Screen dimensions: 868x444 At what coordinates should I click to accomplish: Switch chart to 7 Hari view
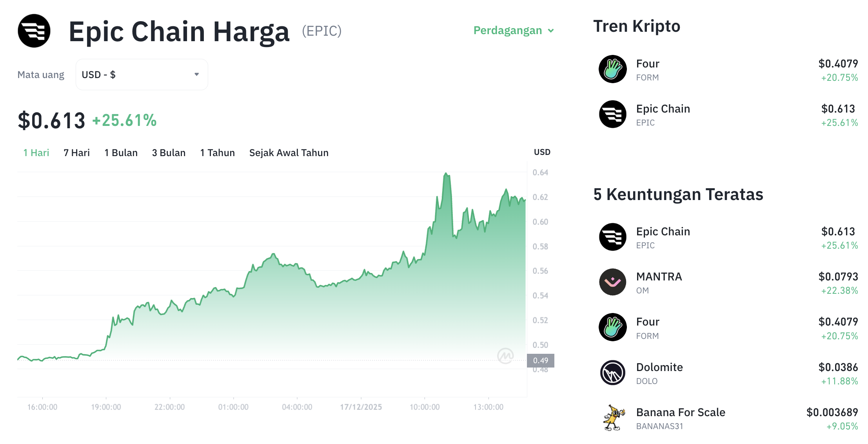76,153
